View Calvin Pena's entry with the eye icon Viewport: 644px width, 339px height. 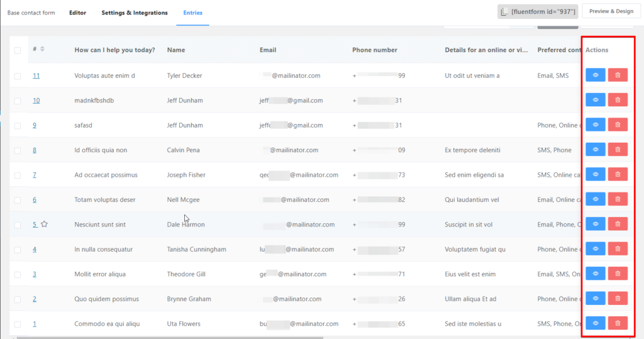(595, 150)
